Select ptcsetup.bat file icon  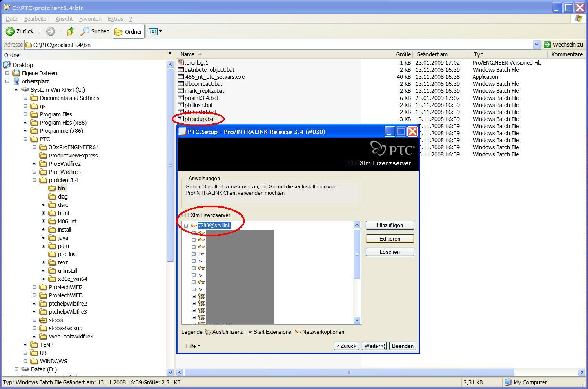pyautogui.click(x=181, y=119)
